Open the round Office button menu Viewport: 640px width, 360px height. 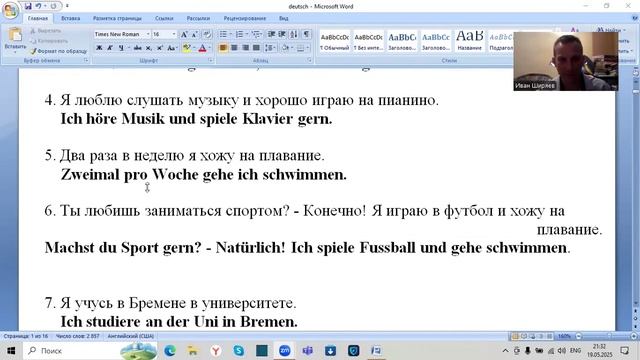(10, 11)
